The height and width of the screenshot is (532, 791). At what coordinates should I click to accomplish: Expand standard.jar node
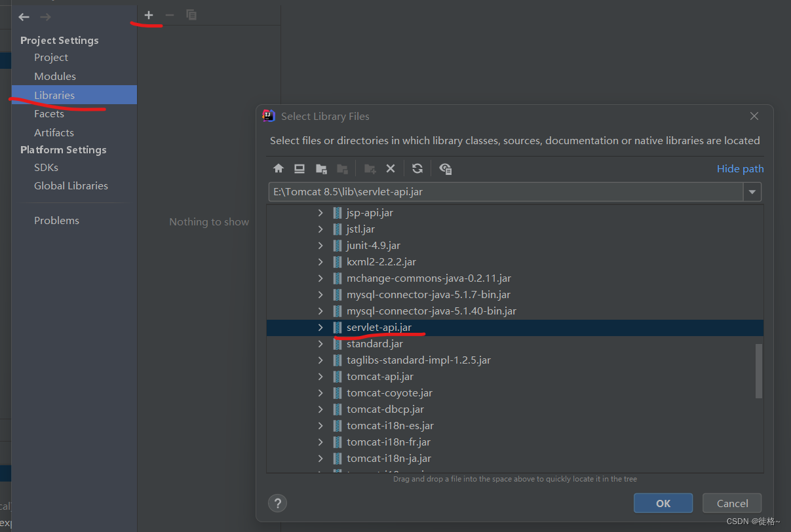[320, 343]
